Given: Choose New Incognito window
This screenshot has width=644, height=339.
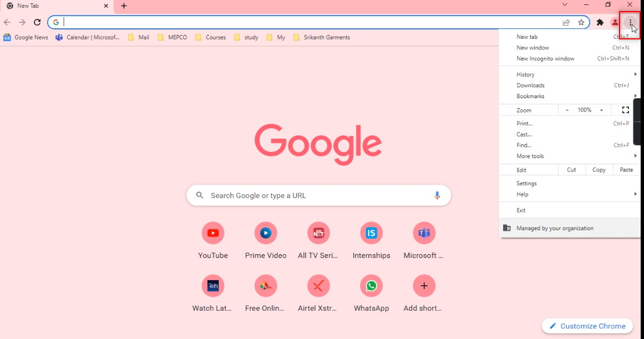Looking at the screenshot, I should click(x=570, y=59).
